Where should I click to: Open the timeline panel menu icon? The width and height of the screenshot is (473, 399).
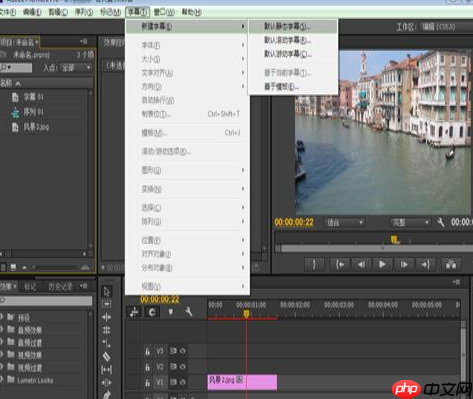tap(456, 282)
